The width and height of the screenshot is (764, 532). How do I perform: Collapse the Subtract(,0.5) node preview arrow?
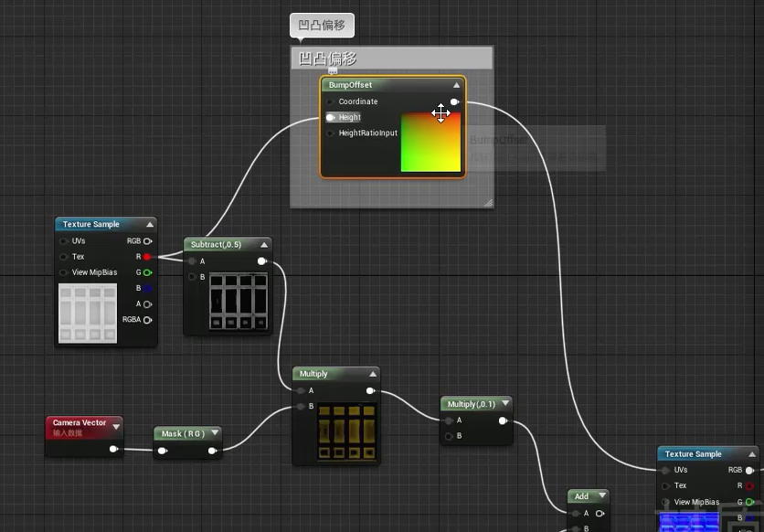[264, 245]
